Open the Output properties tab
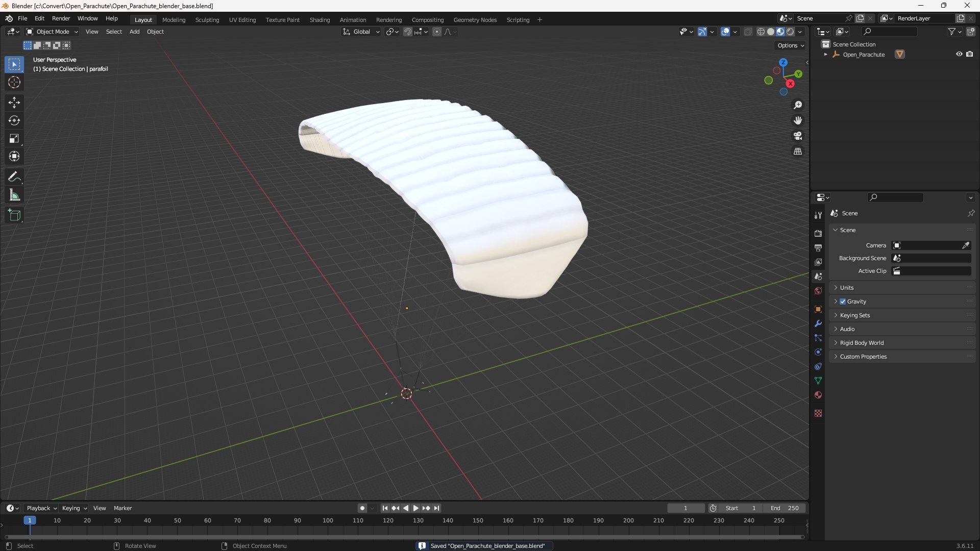 (x=818, y=248)
